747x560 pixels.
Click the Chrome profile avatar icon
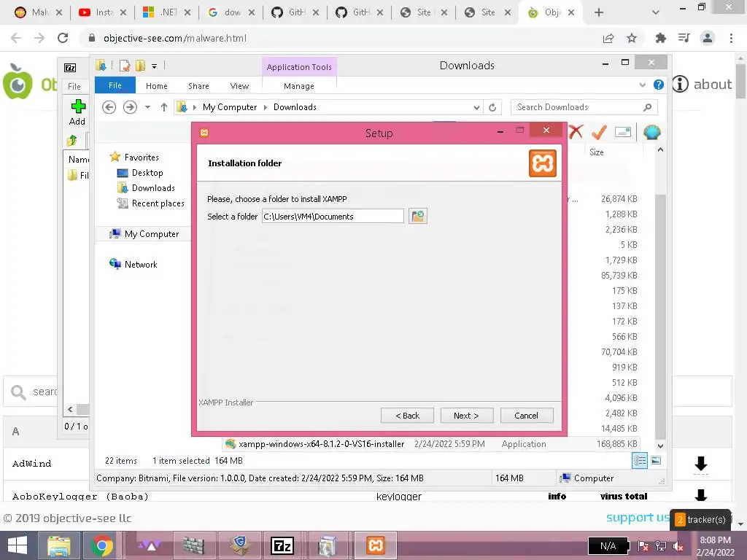click(708, 38)
